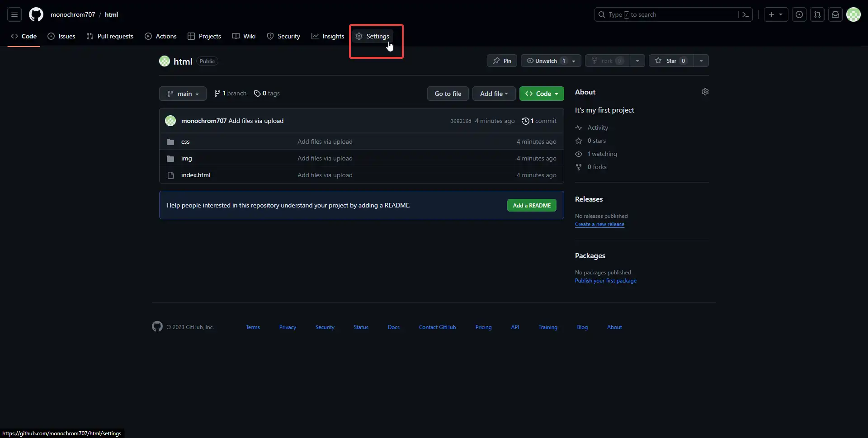Open the Pull requests tab
Screen dimensions: 868x438
(x=110, y=36)
